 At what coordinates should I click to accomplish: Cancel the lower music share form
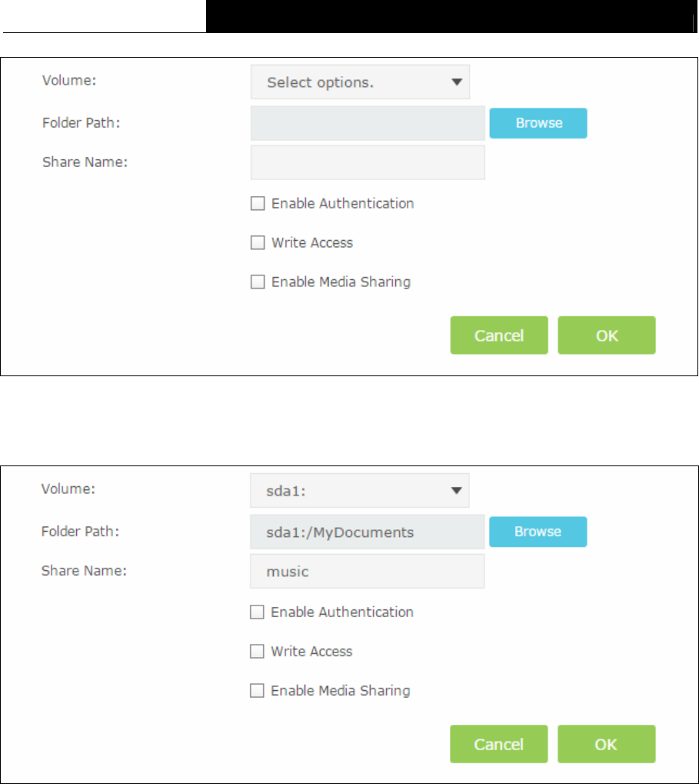tap(498, 744)
